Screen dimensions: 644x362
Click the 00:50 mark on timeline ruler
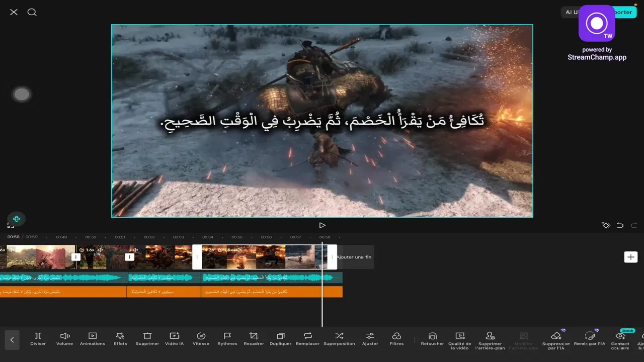[x=91, y=237]
